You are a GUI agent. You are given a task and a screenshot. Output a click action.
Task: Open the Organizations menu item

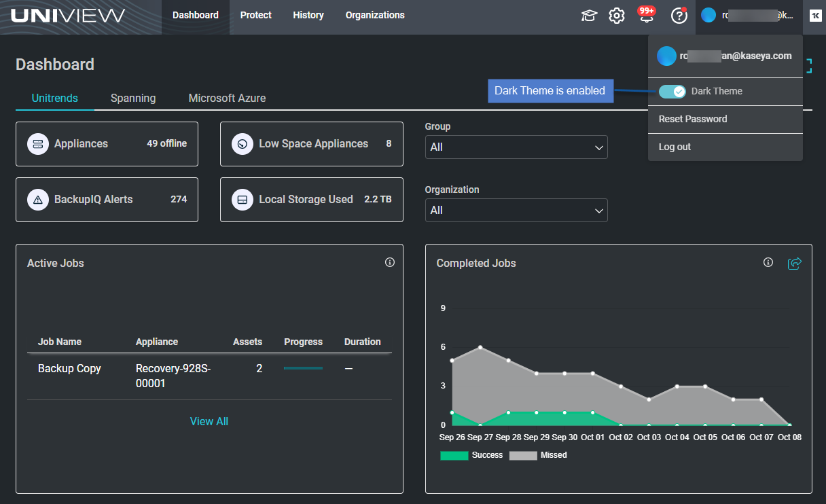[x=375, y=15]
